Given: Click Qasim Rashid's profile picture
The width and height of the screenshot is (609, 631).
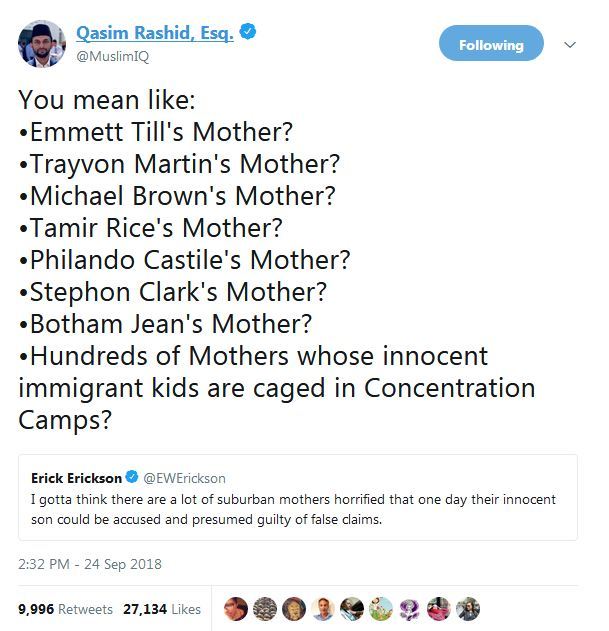Looking at the screenshot, I should [x=38, y=43].
